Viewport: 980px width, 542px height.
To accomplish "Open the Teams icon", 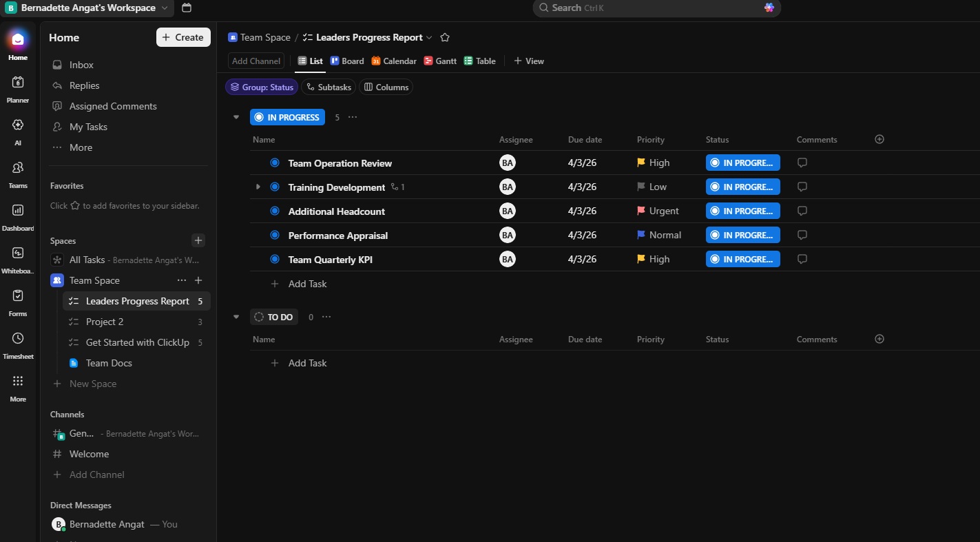I will [18, 167].
